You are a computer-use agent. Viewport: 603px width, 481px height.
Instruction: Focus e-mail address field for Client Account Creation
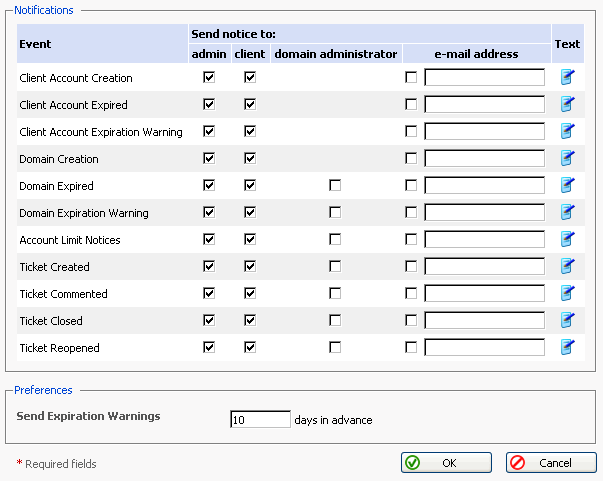point(485,77)
